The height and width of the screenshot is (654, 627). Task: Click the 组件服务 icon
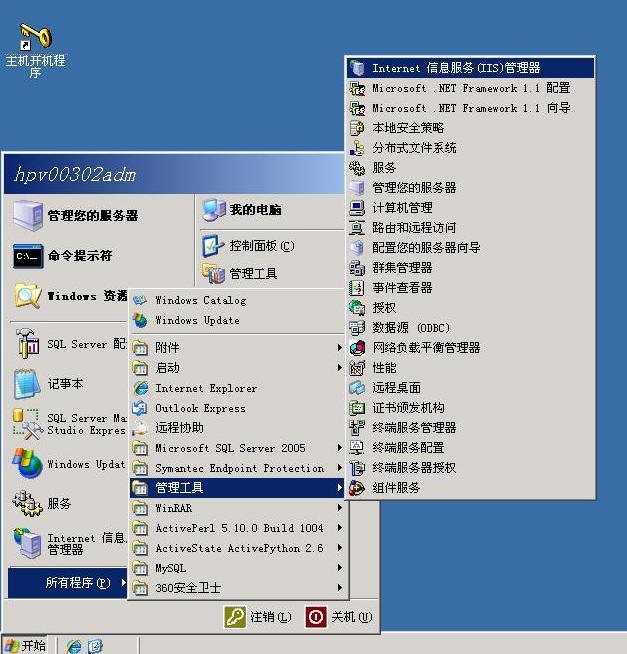pyautogui.click(x=357, y=488)
